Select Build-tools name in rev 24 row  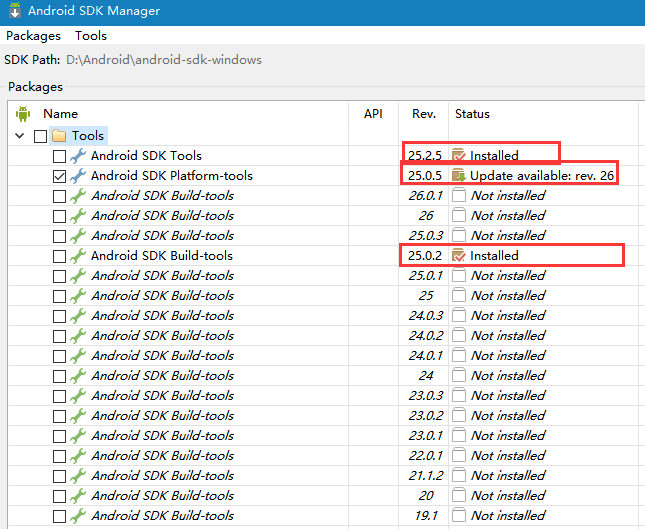click(162, 376)
